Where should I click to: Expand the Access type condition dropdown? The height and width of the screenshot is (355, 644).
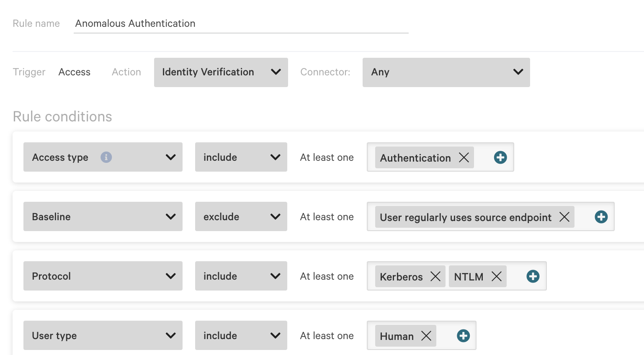click(x=103, y=157)
